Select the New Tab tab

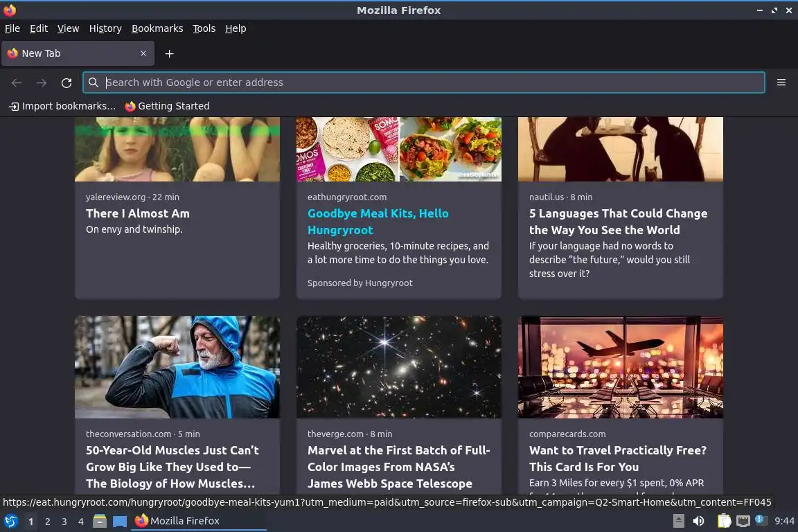(78, 53)
